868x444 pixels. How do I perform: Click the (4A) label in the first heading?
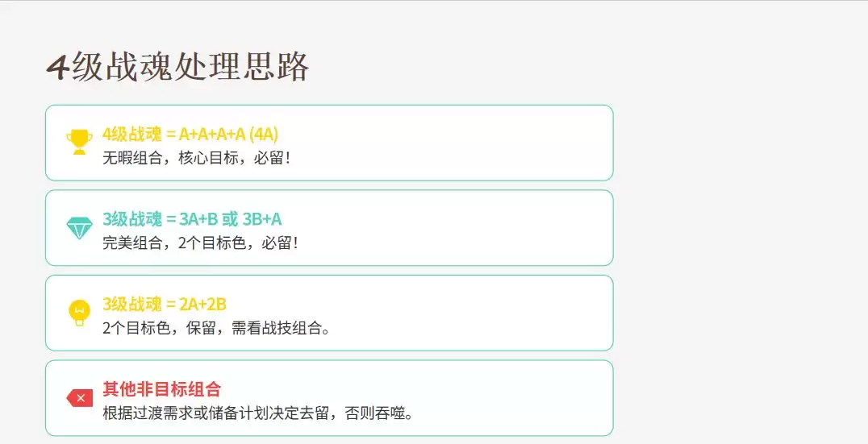click(x=264, y=134)
